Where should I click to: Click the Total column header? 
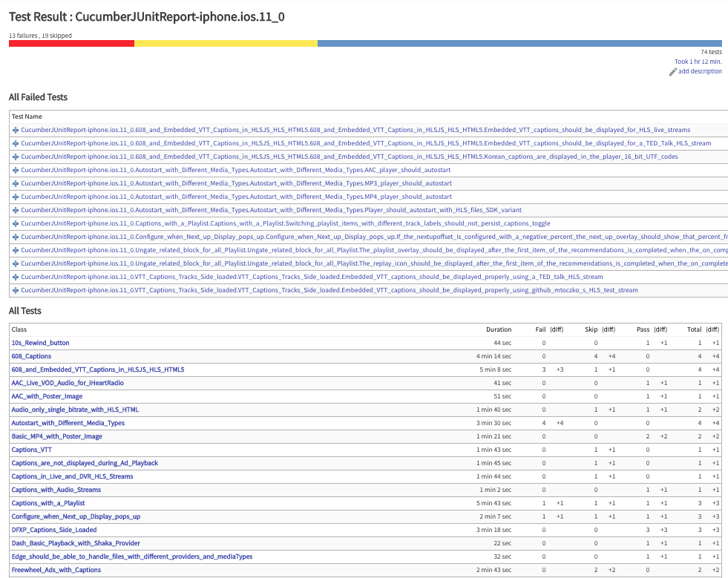point(695,329)
